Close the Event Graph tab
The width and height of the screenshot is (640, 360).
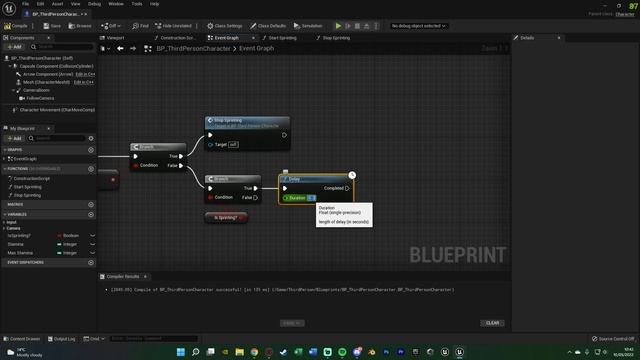pyautogui.click(x=253, y=38)
